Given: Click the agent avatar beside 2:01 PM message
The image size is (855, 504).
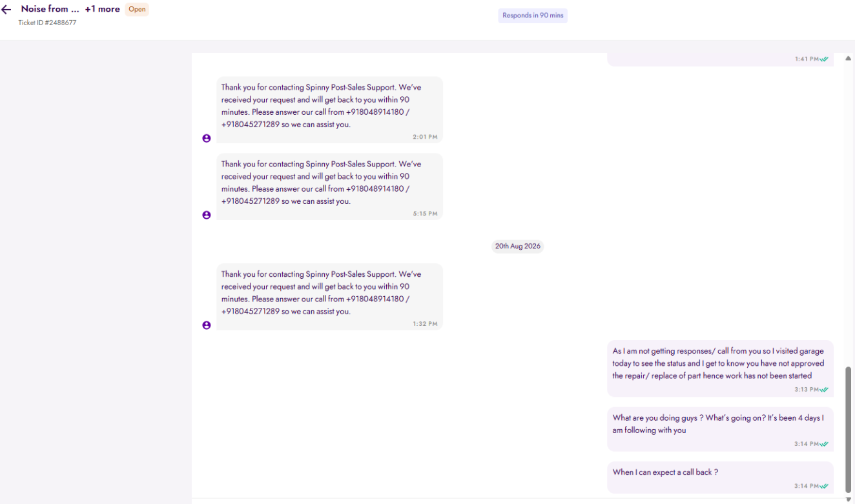Looking at the screenshot, I should pos(207,138).
